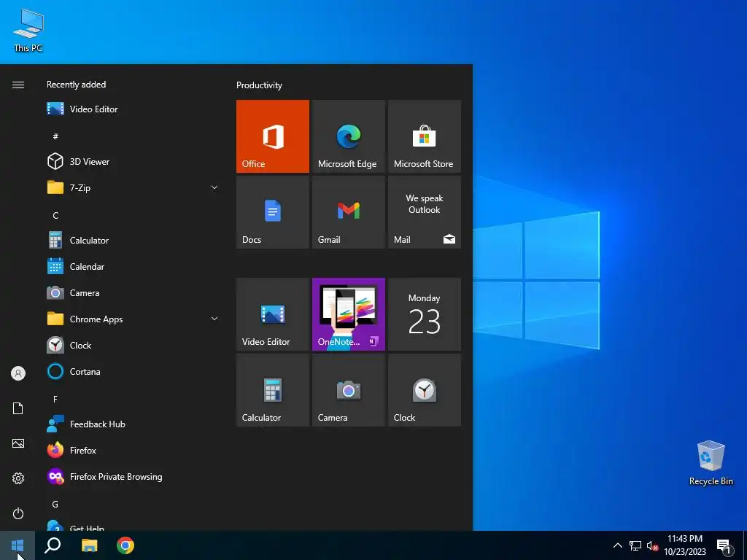Expand the 7-Zip folder chevron
747x560 pixels.
[x=214, y=187]
